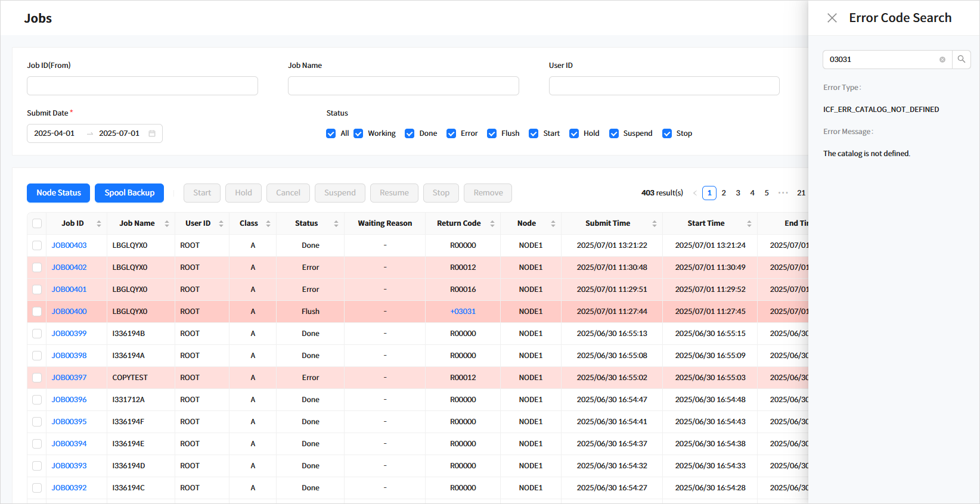
Task: Click the magnifier search icon for error code
Action: point(961,60)
